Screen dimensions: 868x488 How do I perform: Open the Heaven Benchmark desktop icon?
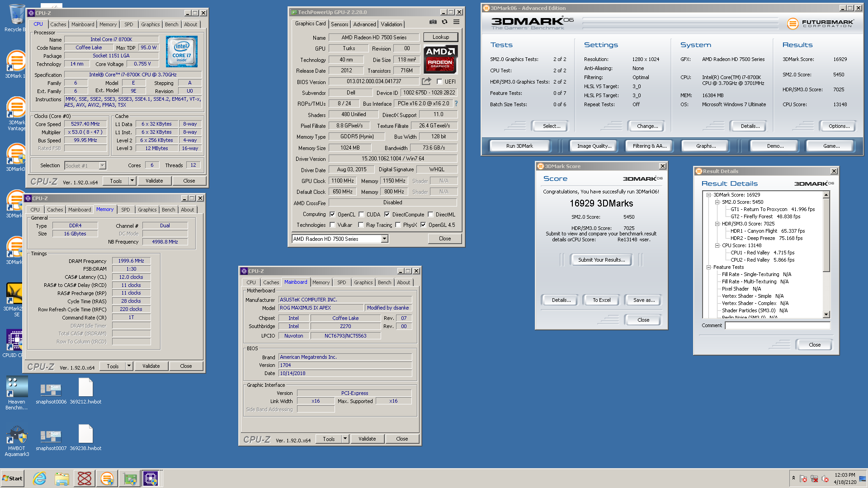16,393
